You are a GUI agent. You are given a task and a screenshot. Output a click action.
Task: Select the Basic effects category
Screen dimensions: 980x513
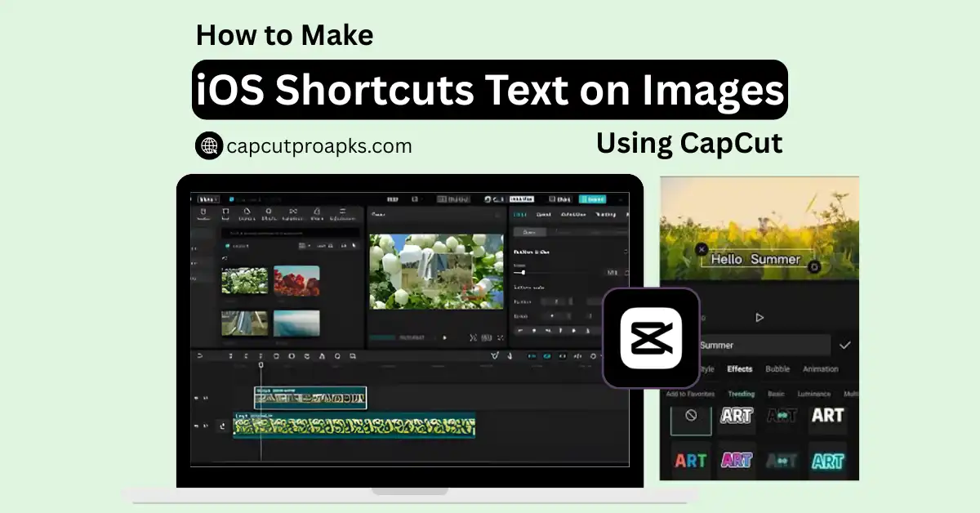click(776, 394)
